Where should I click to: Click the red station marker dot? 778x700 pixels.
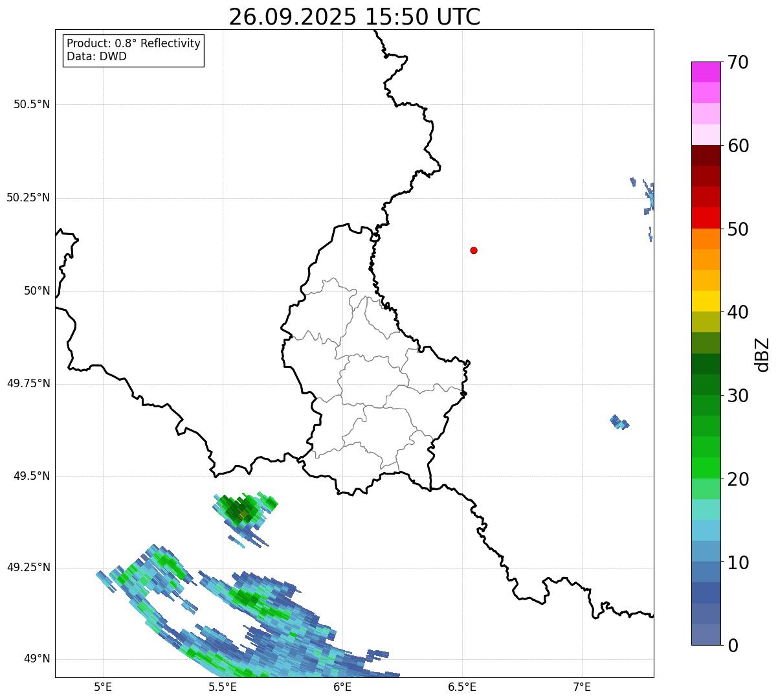coord(474,250)
